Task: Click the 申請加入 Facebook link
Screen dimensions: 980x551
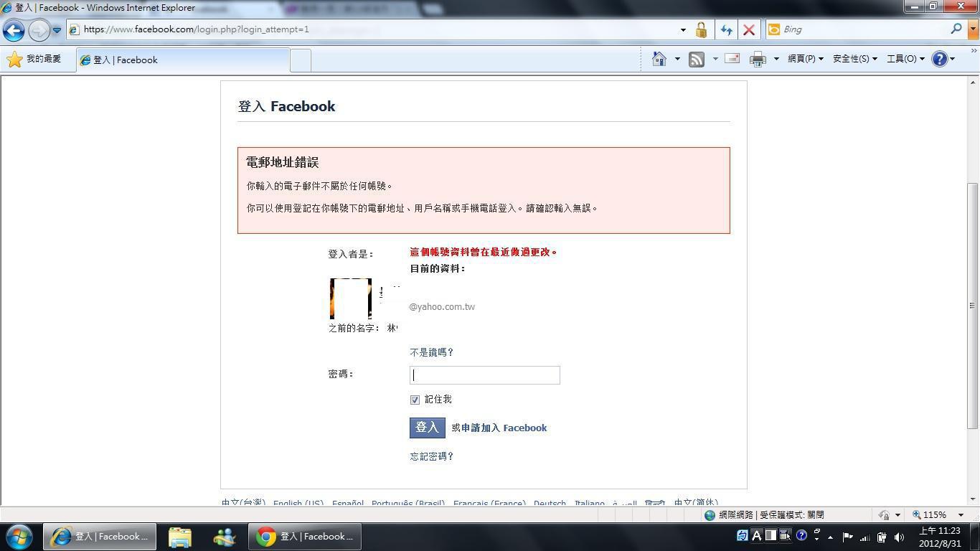Action: [x=504, y=428]
